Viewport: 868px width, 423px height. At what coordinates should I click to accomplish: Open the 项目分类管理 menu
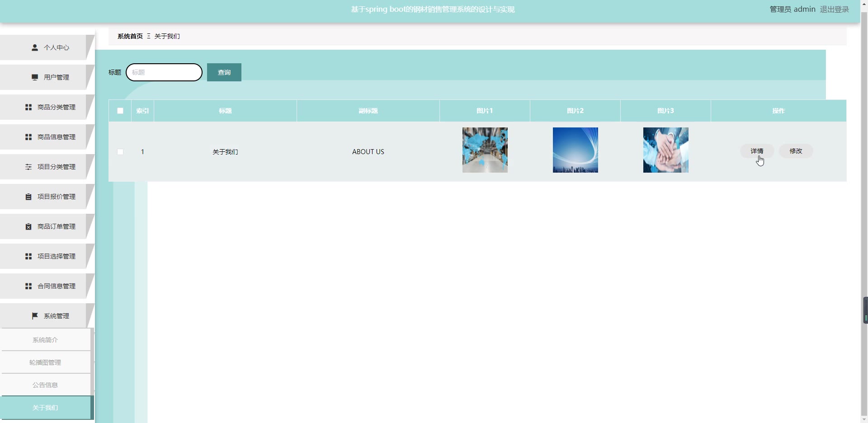(x=47, y=167)
